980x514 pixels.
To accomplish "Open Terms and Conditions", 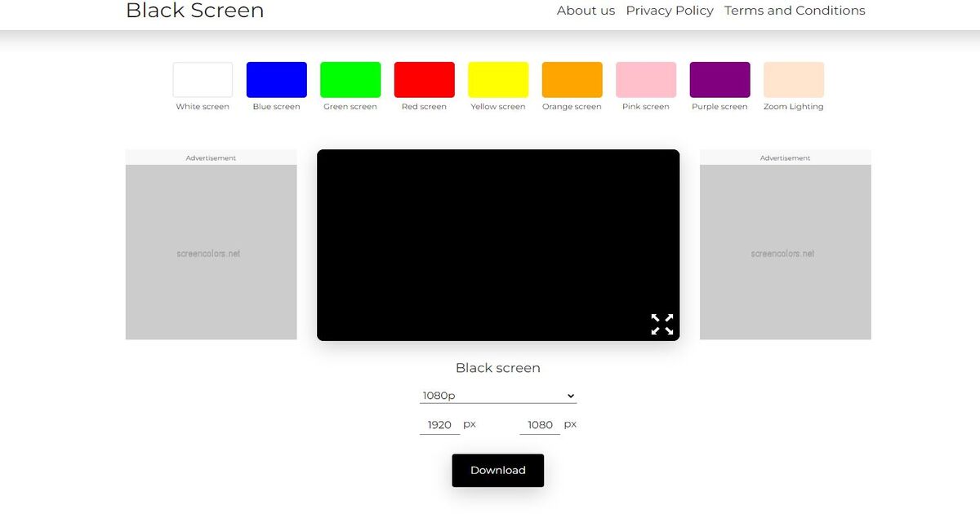I will coord(795,11).
